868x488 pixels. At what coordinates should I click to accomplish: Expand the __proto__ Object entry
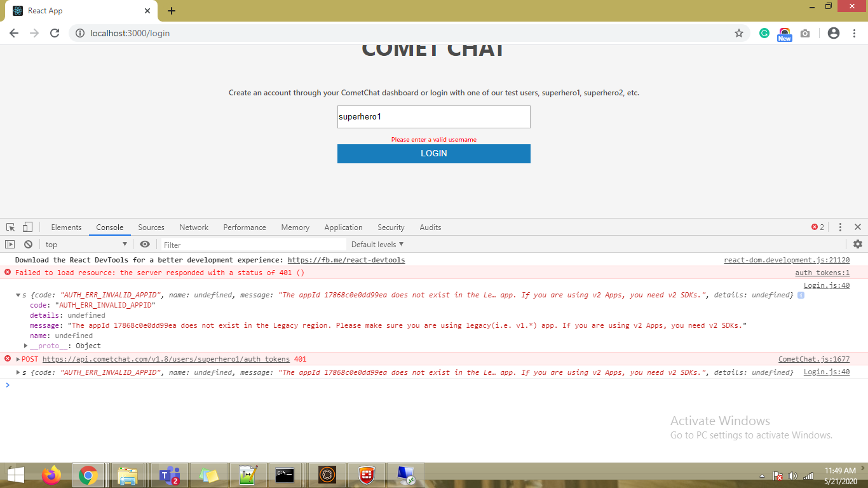pos(26,346)
